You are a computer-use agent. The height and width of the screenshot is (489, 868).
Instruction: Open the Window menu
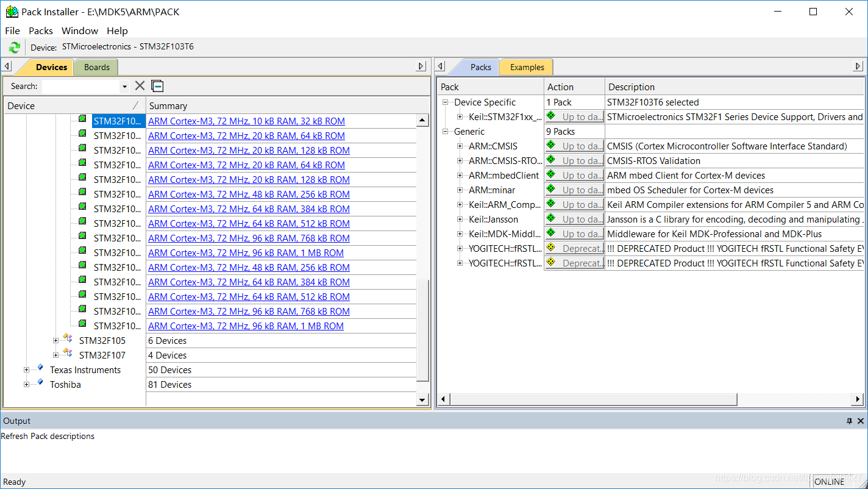[80, 30]
